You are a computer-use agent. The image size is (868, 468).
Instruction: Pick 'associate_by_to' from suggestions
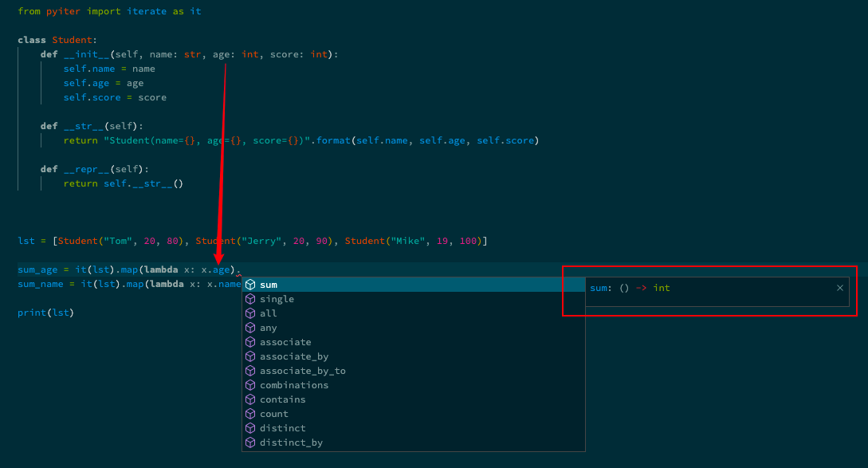click(x=414, y=371)
